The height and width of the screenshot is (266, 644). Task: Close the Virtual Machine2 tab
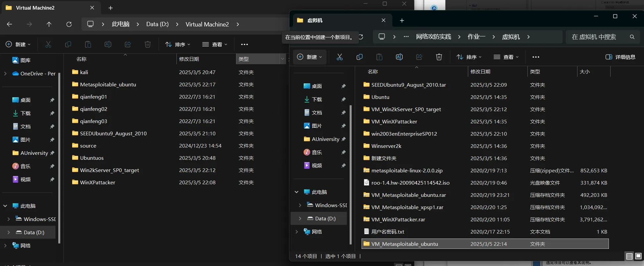(x=92, y=8)
